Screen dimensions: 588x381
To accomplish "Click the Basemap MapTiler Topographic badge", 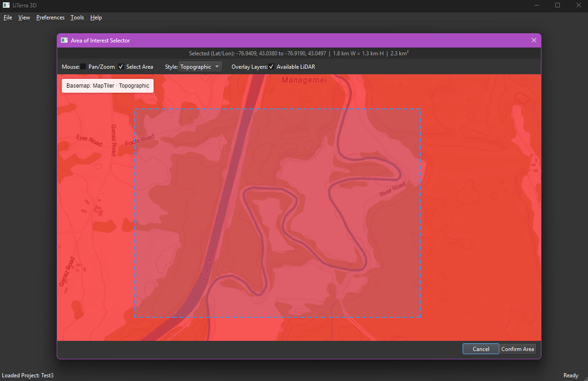I will coord(107,85).
